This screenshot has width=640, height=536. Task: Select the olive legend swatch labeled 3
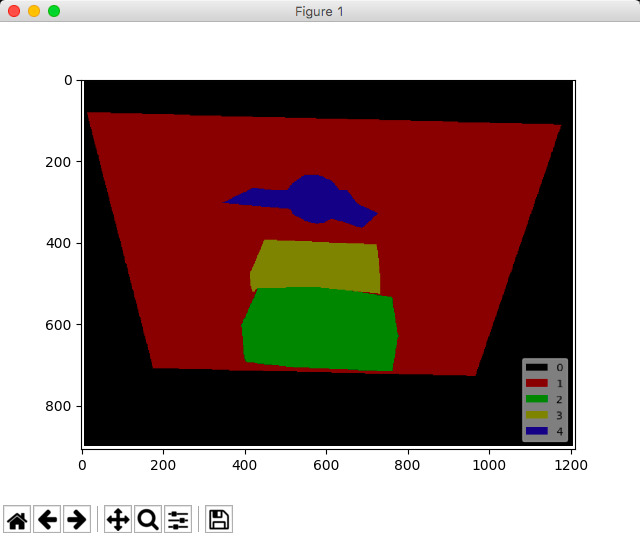pos(537,415)
